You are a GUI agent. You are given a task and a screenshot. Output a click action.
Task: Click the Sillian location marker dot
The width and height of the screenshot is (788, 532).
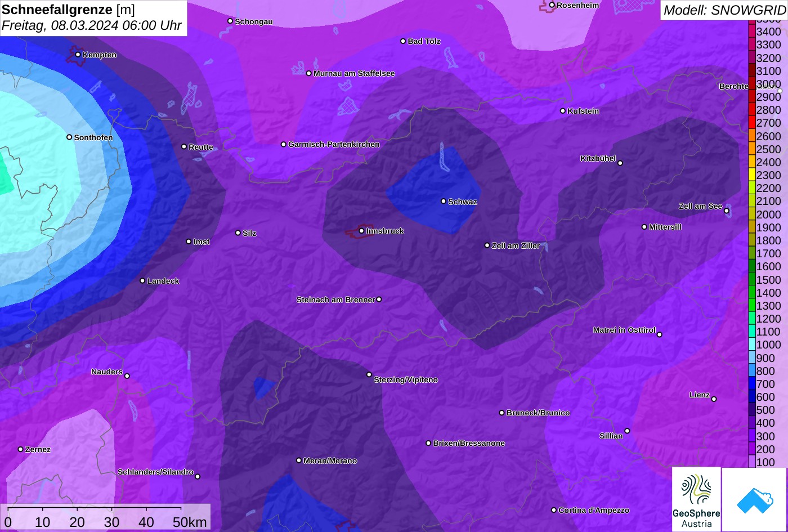point(627,431)
